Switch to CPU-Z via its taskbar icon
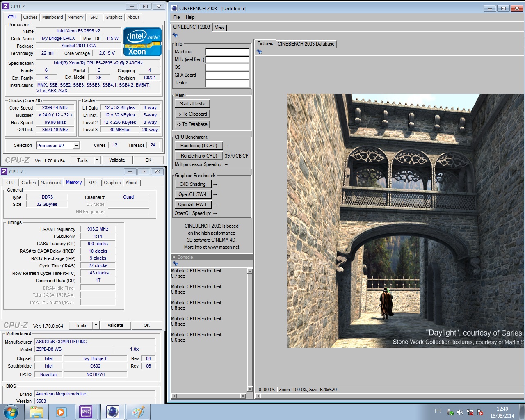This screenshot has width=525, height=420. click(x=86, y=412)
